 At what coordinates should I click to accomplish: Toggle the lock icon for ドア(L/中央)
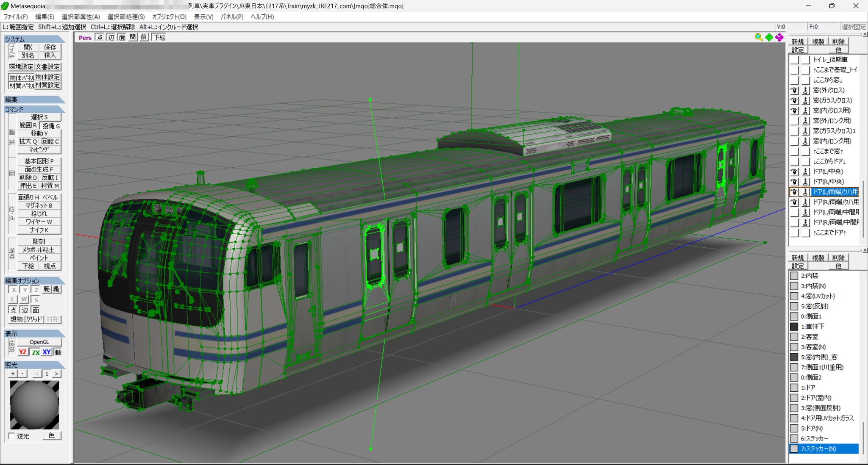point(806,172)
